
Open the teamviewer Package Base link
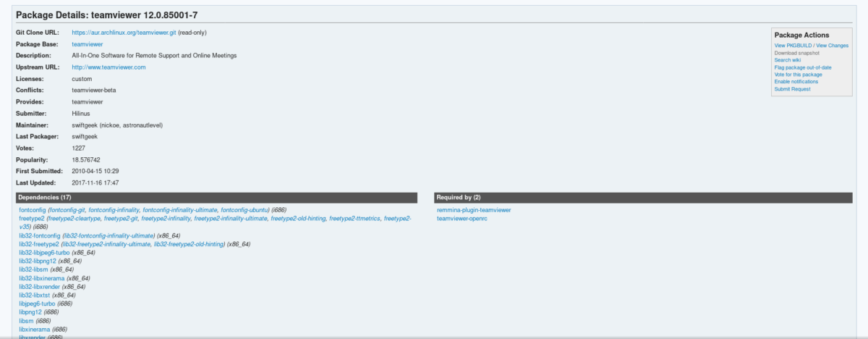pos(87,44)
